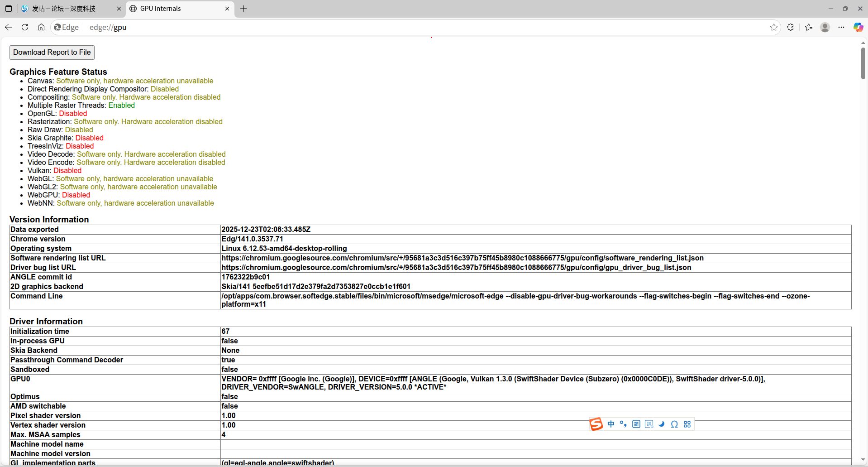Click the scrollbar down arrow

(863, 461)
